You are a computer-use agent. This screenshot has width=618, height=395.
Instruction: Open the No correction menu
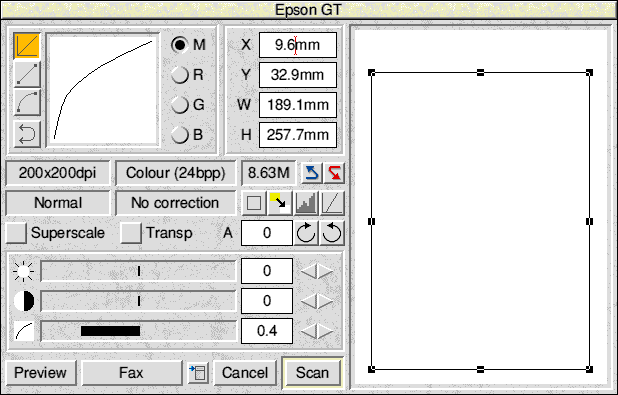pyautogui.click(x=175, y=203)
